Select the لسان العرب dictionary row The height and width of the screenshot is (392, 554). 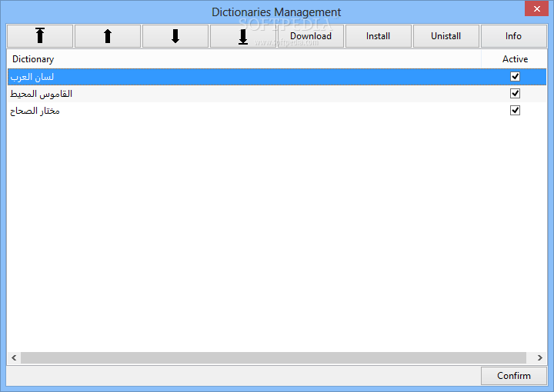click(x=277, y=77)
